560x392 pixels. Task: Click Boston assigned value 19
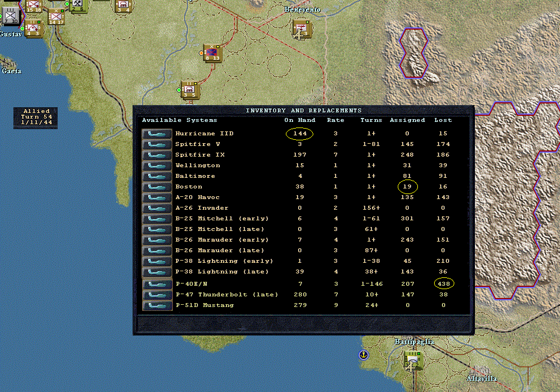click(407, 187)
